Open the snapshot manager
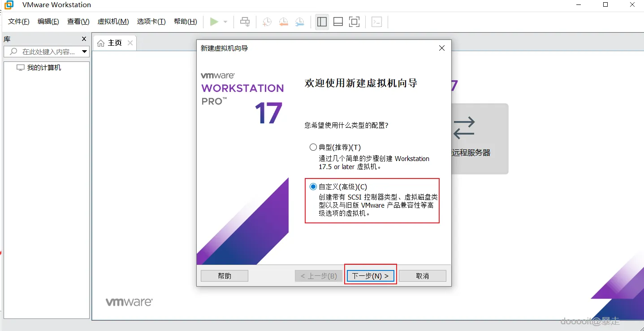This screenshot has width=644, height=331. (299, 22)
